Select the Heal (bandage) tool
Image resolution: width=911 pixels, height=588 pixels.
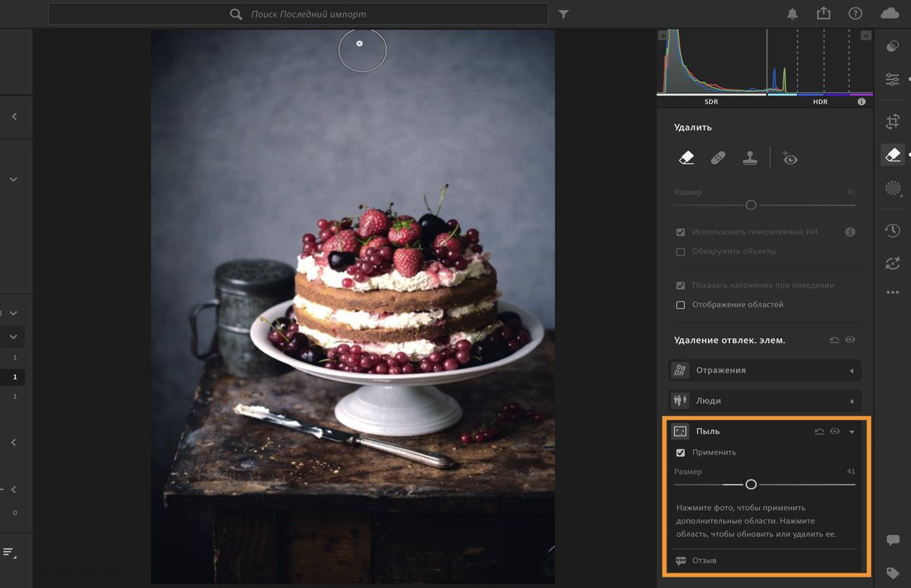click(x=718, y=157)
